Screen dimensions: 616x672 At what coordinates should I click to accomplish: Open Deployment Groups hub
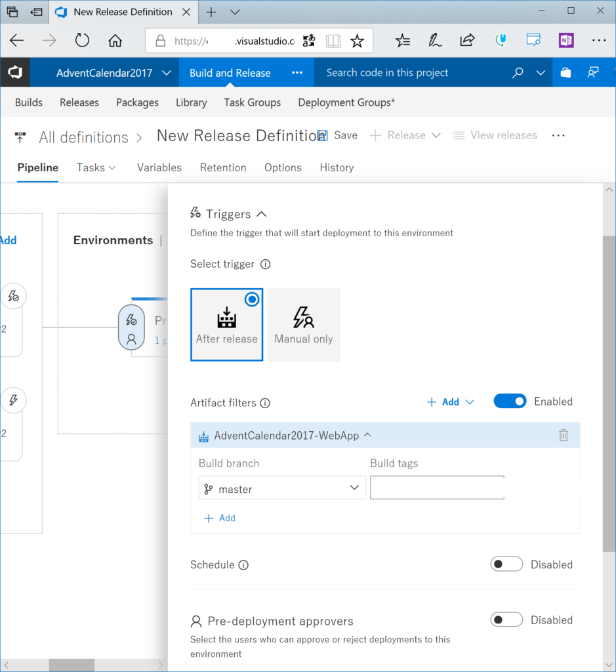pyautogui.click(x=346, y=102)
